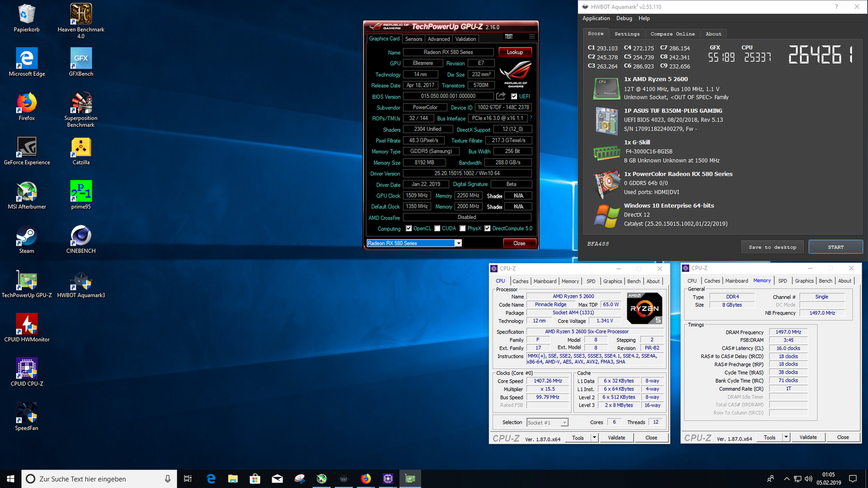Open CPUID CPU-Z desktop icon
Screen dimensions: 868x488
point(27,372)
